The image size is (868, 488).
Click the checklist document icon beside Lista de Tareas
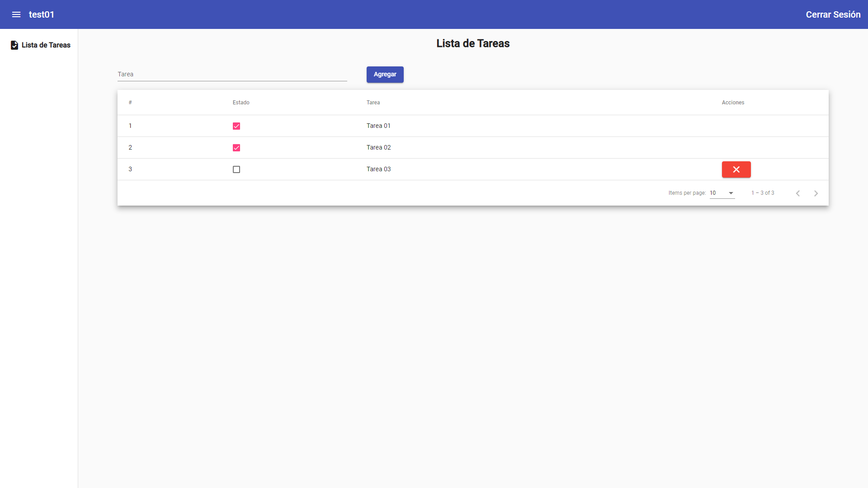click(14, 45)
